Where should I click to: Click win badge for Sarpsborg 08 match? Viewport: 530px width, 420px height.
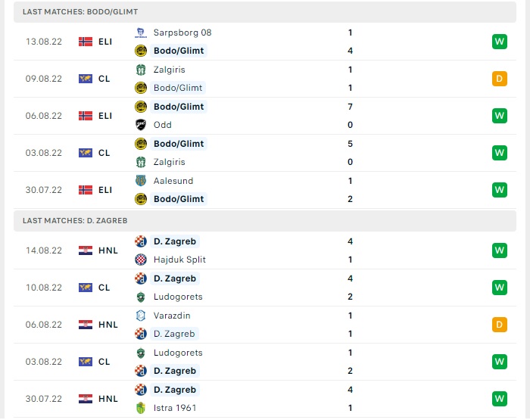[500, 42]
